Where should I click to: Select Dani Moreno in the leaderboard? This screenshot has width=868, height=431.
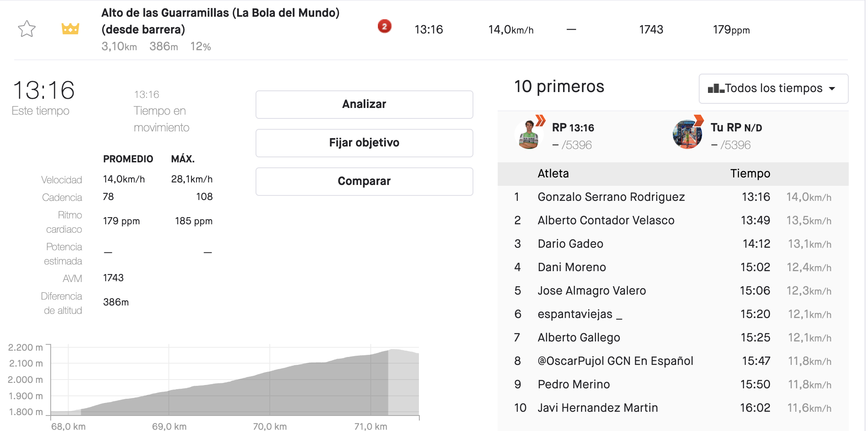[571, 267]
